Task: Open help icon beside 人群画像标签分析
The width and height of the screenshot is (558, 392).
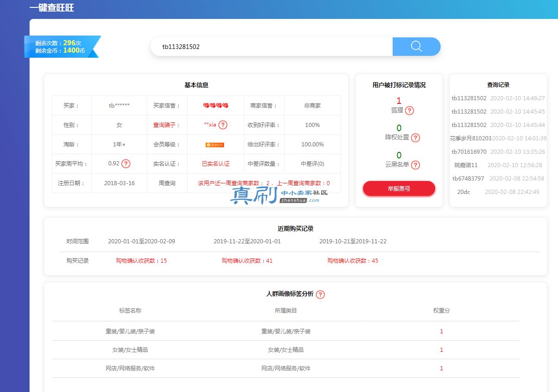Action: coord(320,294)
